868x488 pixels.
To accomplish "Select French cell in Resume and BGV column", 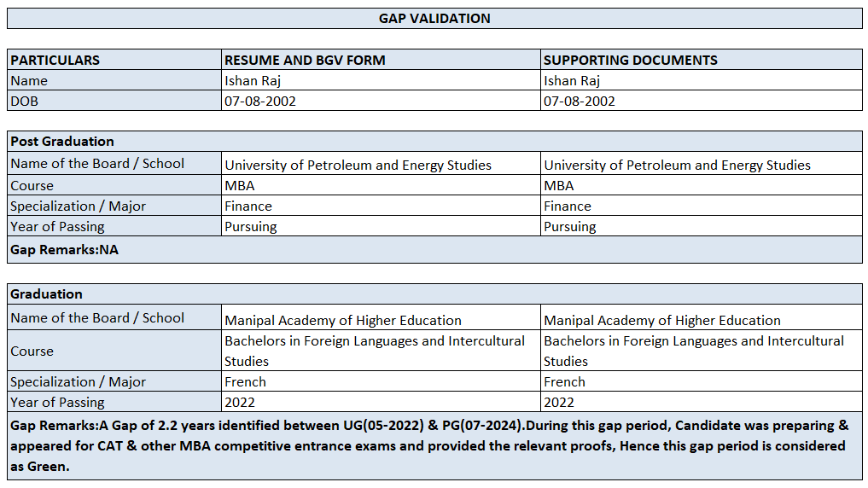I will tap(381, 381).
